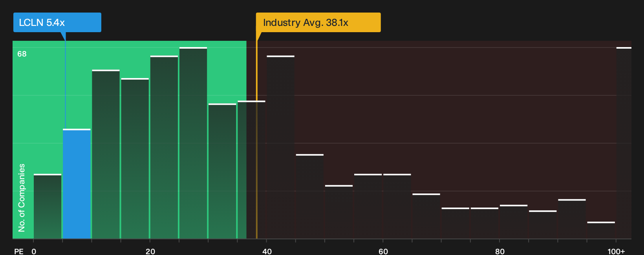Click the "100+" x-axis label
644x255 pixels.
[x=616, y=251]
